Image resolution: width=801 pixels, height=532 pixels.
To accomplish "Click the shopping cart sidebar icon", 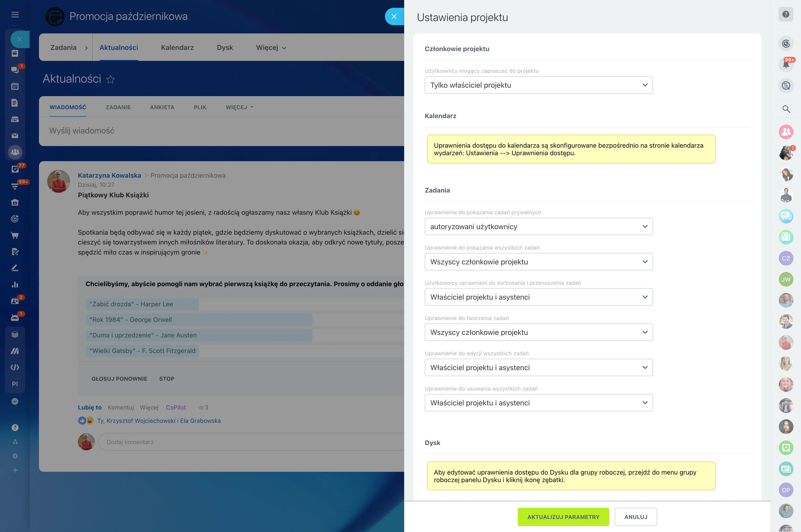I will 15,235.
